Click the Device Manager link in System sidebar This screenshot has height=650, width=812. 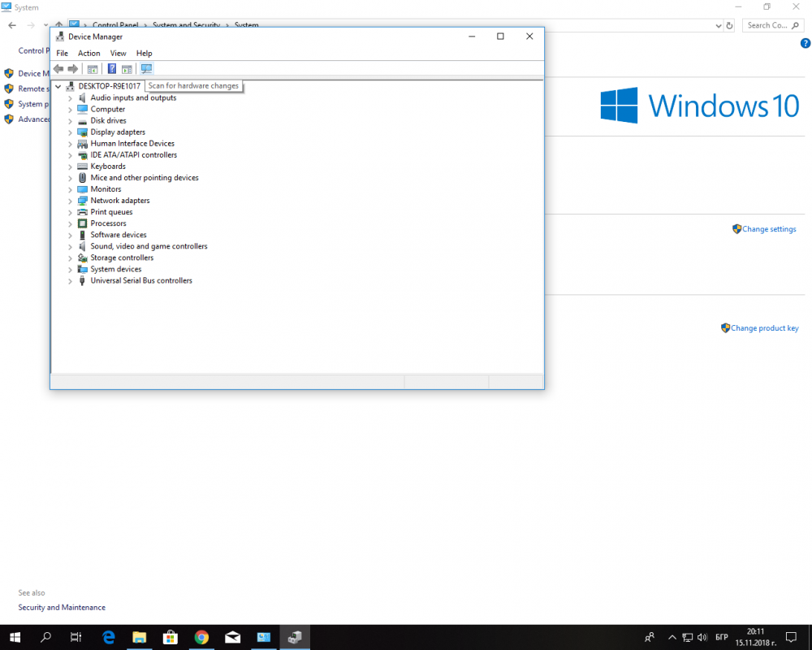pyautogui.click(x=33, y=74)
